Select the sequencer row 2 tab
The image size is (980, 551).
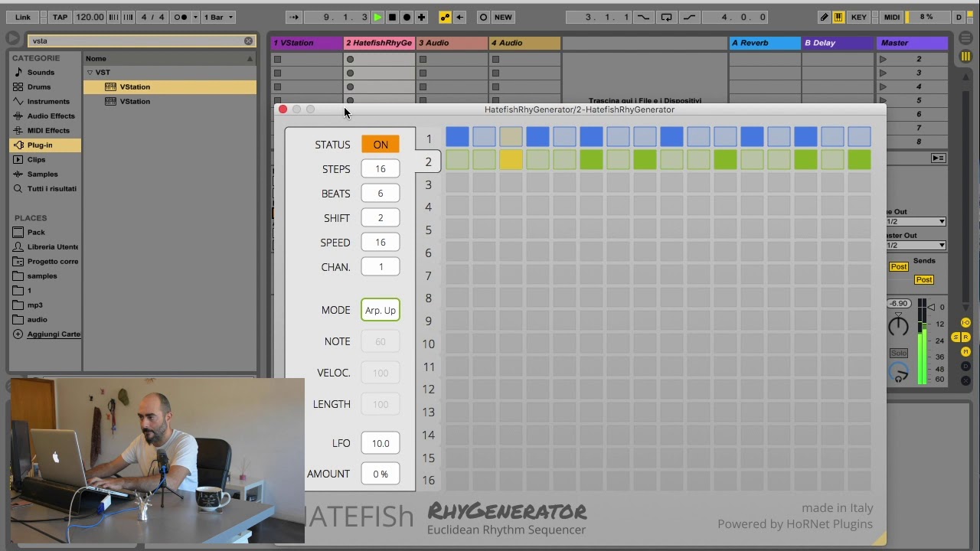coord(429,162)
